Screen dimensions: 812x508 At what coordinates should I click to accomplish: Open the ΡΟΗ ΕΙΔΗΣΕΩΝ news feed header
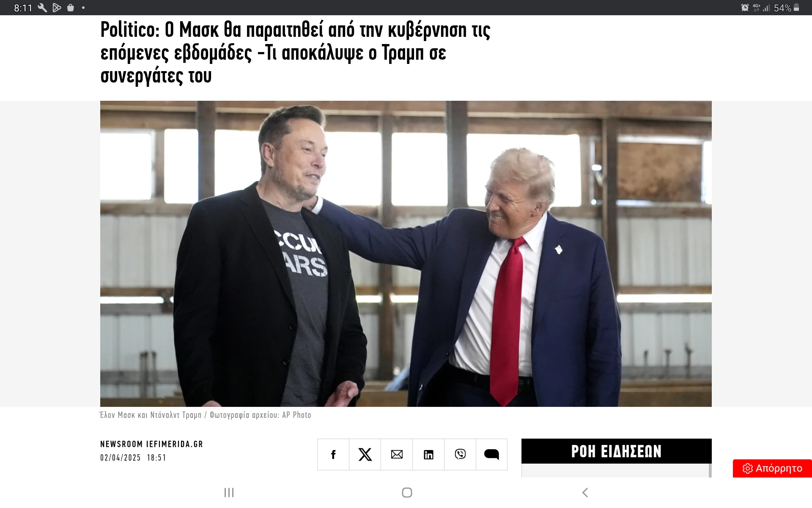pyautogui.click(x=616, y=451)
